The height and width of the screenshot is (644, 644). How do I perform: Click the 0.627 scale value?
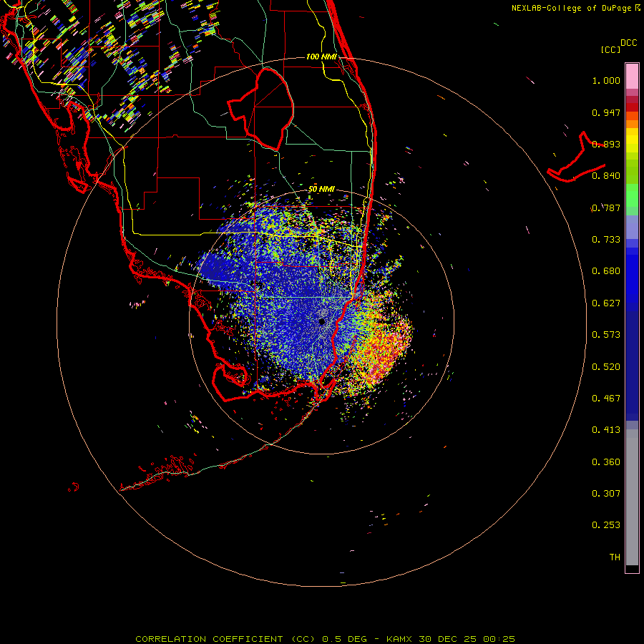(x=606, y=303)
